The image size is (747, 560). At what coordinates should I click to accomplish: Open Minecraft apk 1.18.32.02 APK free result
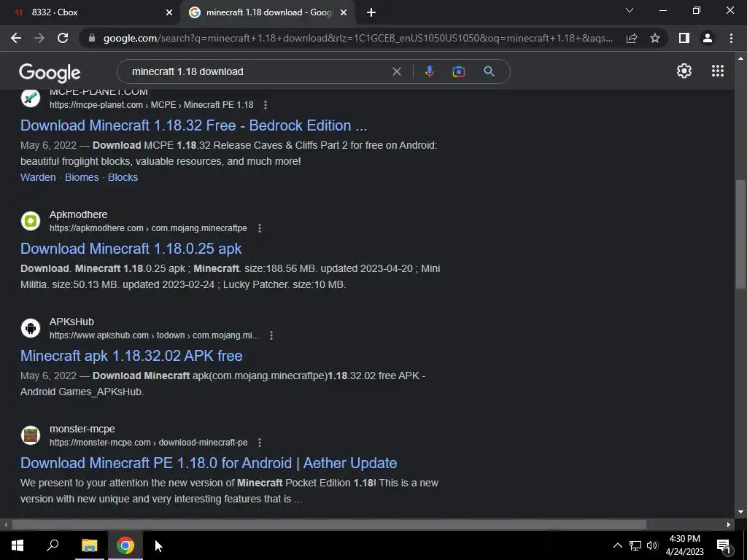click(x=131, y=356)
